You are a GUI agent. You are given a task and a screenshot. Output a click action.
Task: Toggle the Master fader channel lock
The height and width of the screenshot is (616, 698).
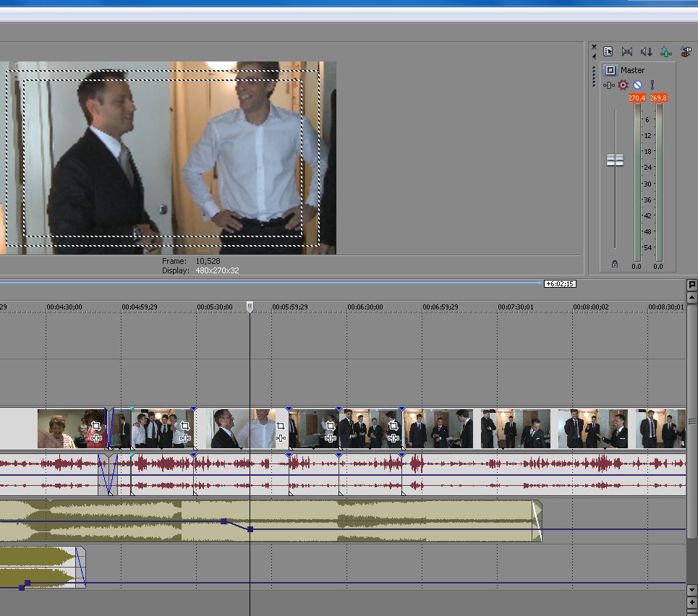(615, 265)
